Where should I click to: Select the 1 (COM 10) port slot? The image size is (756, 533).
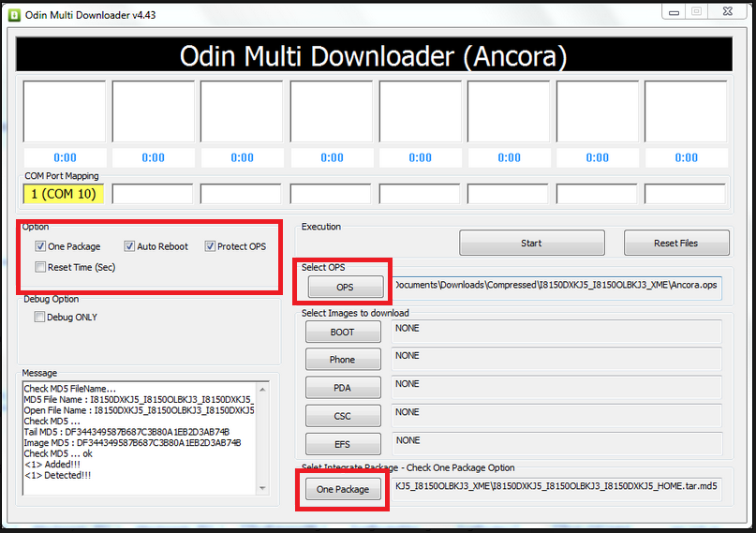pyautogui.click(x=63, y=194)
